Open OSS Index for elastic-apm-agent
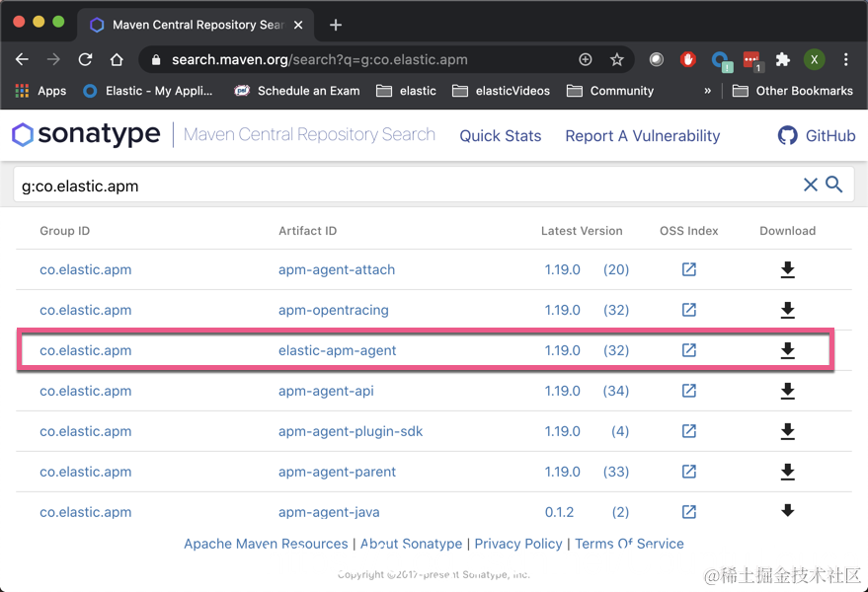Screen dimensions: 868x592 [x=688, y=350]
